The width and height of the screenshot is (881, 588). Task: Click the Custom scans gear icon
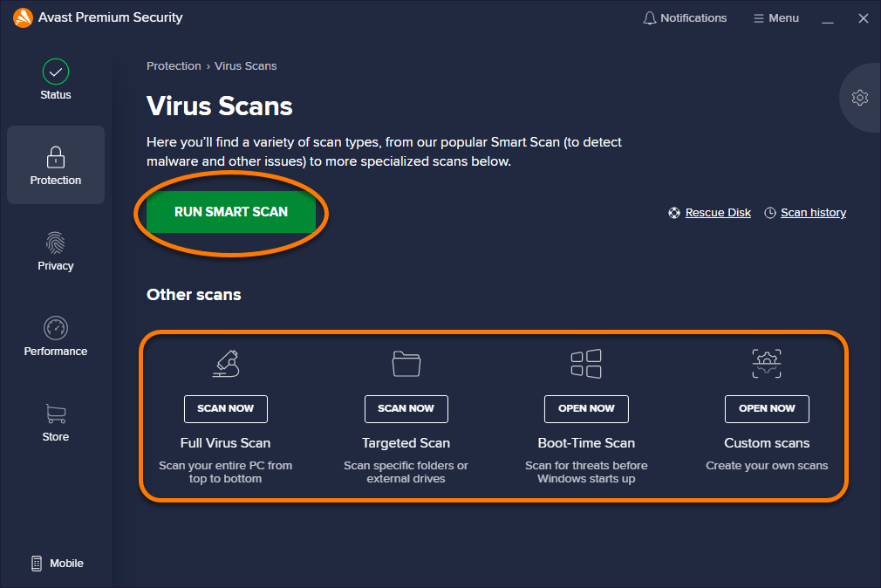pyautogui.click(x=766, y=364)
